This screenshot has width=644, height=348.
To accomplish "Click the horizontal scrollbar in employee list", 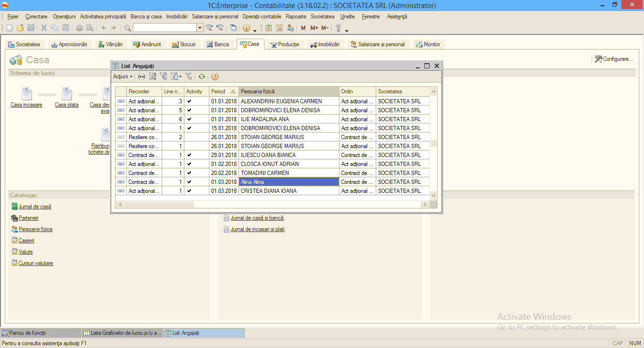I will tap(273, 204).
